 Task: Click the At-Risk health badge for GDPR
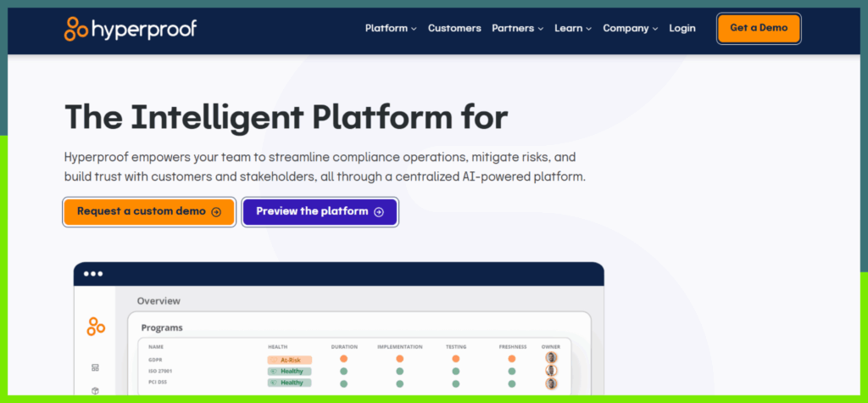click(289, 360)
